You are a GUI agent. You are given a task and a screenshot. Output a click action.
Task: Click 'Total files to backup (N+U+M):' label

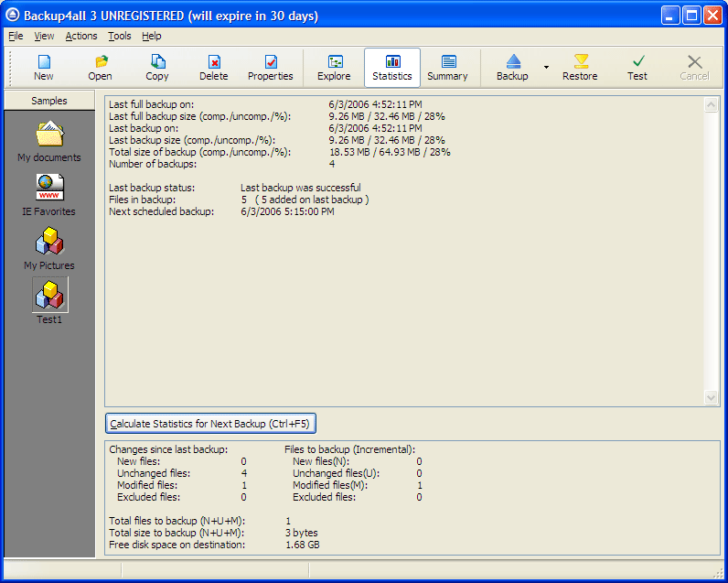pyautogui.click(x=177, y=521)
